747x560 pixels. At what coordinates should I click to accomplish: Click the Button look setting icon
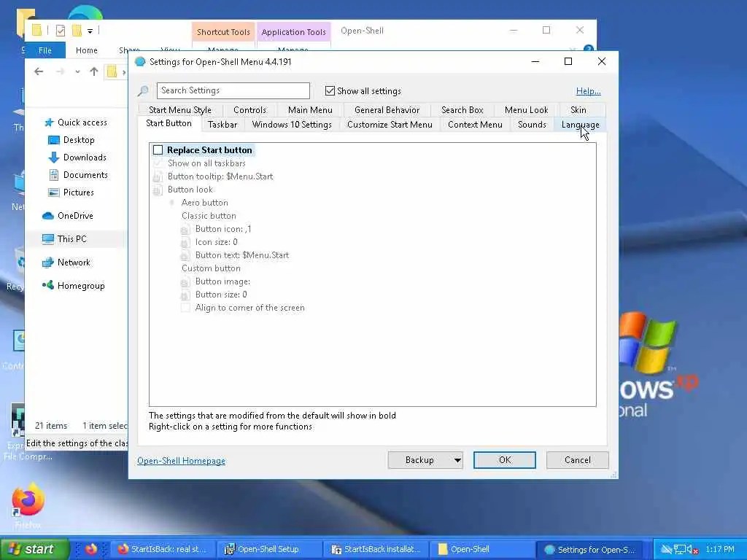pos(158,190)
